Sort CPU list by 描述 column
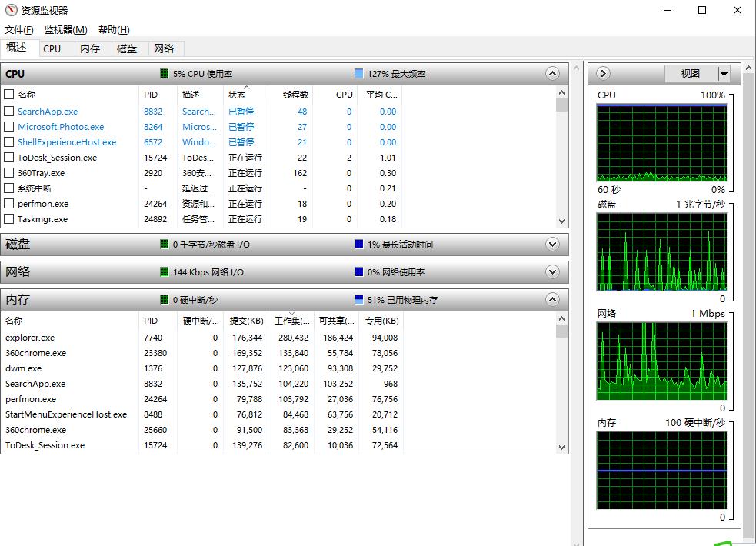 [200, 95]
